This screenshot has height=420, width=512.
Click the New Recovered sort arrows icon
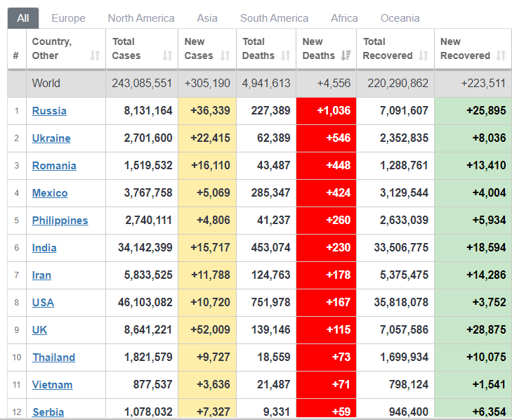[x=500, y=55]
